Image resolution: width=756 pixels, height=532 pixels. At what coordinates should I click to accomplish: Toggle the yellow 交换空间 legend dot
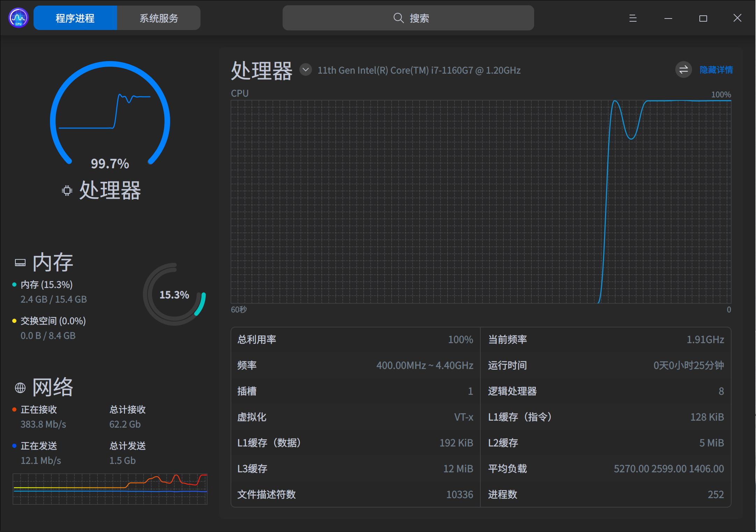(x=14, y=321)
